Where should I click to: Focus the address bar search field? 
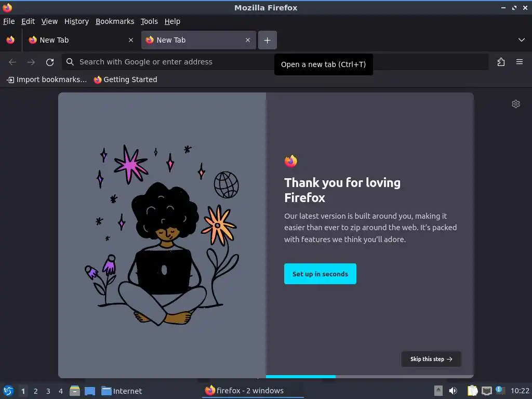coord(275,62)
